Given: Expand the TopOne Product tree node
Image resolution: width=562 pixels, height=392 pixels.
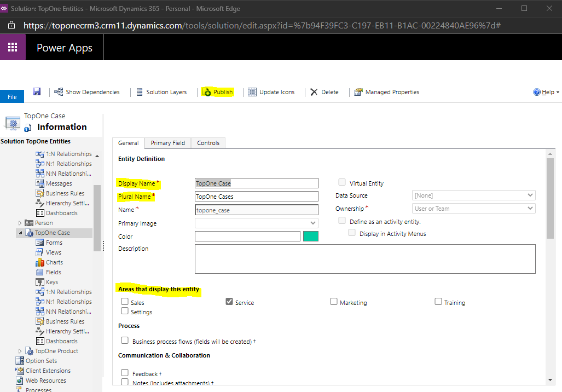Looking at the screenshot, I should click(x=20, y=351).
